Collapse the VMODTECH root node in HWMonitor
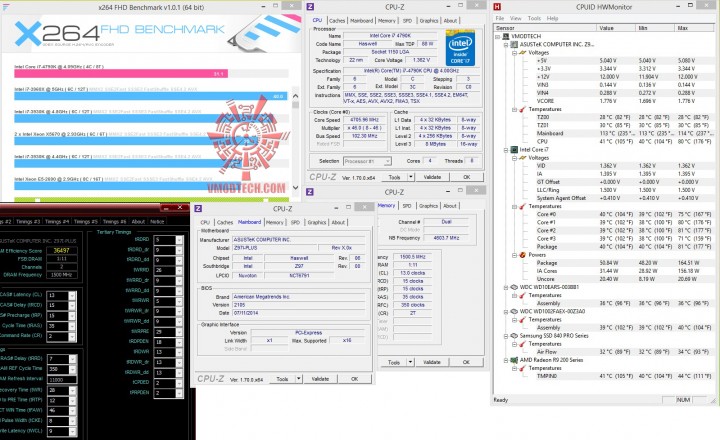Viewport: 720px width, 440px height. click(x=498, y=37)
